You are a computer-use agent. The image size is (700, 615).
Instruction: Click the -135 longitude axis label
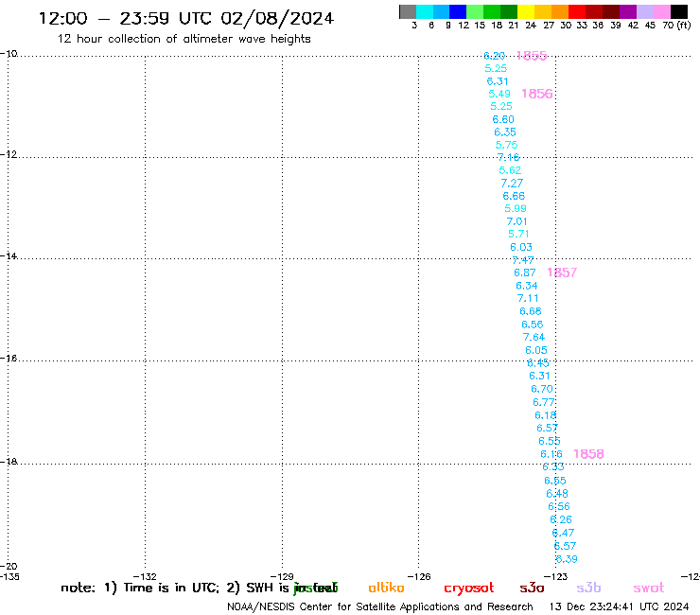click(9, 576)
